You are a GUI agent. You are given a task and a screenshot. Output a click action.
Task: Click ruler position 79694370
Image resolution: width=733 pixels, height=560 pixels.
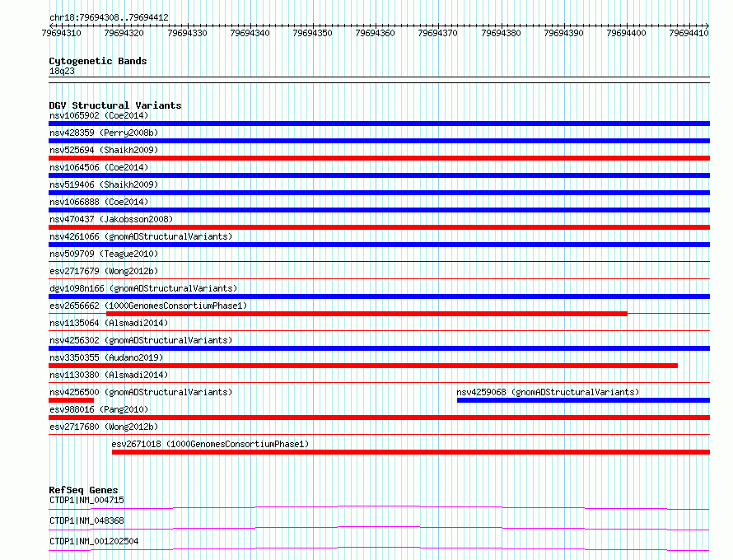point(437,33)
